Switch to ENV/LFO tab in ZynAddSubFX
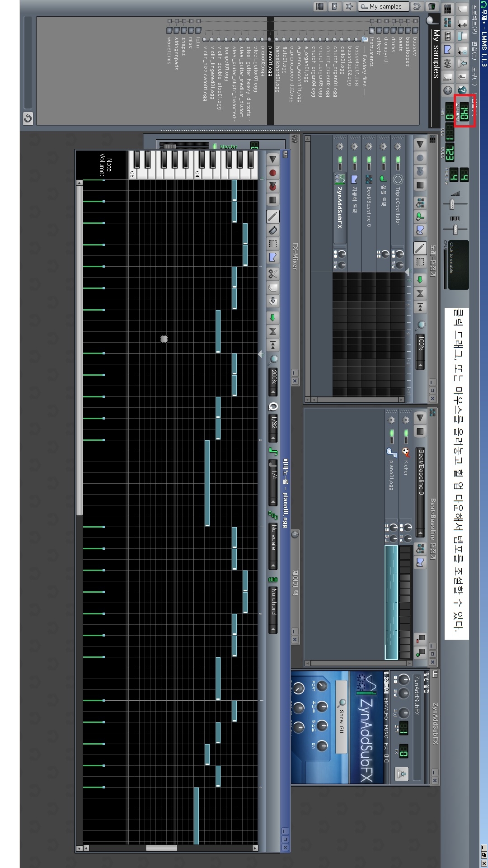Screen dimensions: 488x868 point(386,708)
